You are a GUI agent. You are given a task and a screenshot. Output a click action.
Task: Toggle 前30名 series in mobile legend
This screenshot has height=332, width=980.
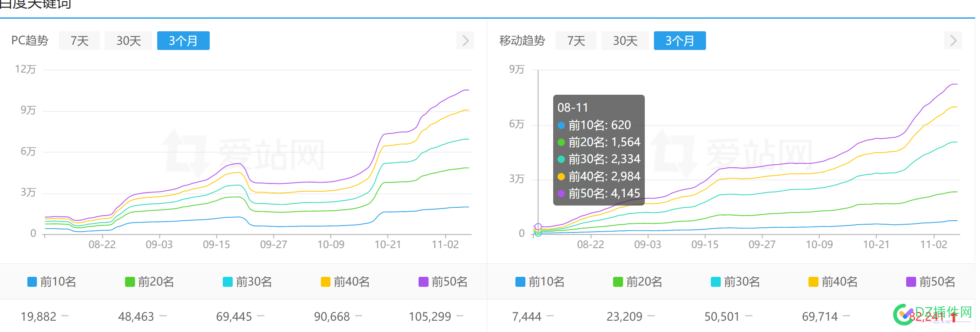(736, 282)
